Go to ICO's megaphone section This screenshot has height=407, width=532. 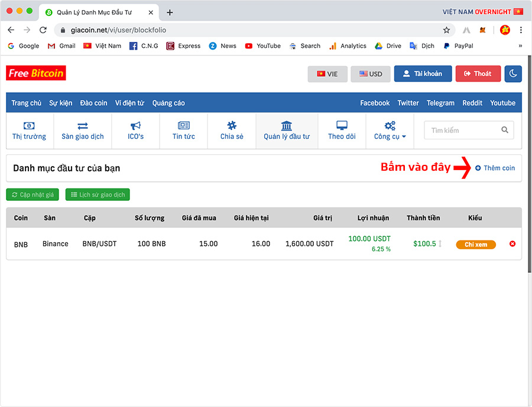click(135, 131)
